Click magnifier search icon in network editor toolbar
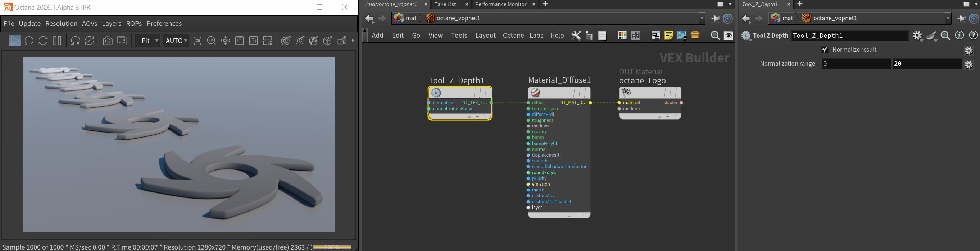Screen dimensions: 980x251 pos(715,35)
